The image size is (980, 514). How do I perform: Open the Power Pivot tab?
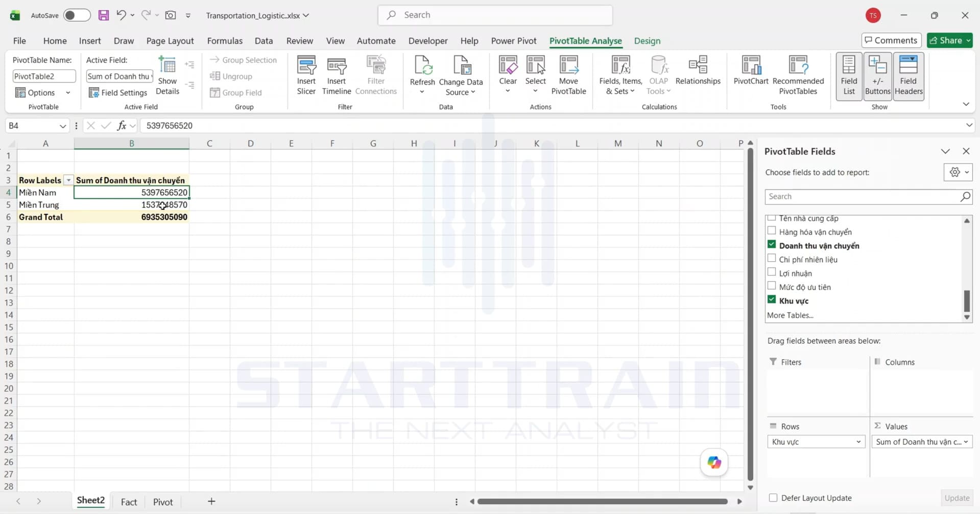tap(513, 41)
